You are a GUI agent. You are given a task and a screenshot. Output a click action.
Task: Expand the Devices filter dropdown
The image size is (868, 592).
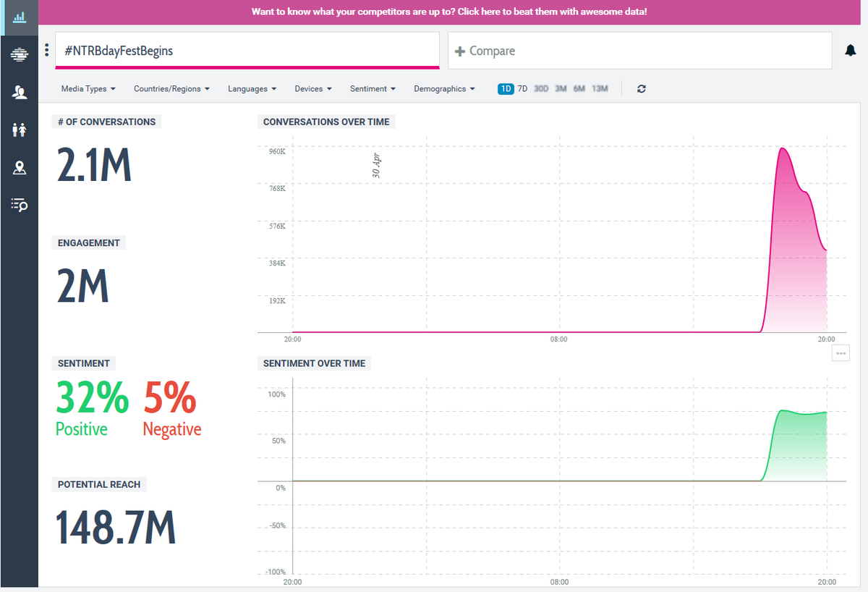pyautogui.click(x=313, y=89)
